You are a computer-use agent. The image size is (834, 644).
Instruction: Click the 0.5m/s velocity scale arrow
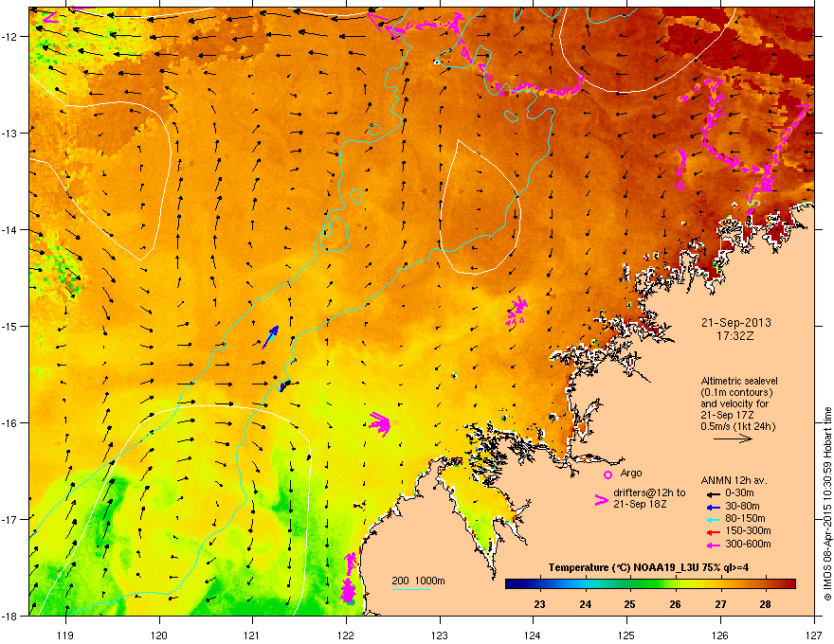pos(733,438)
